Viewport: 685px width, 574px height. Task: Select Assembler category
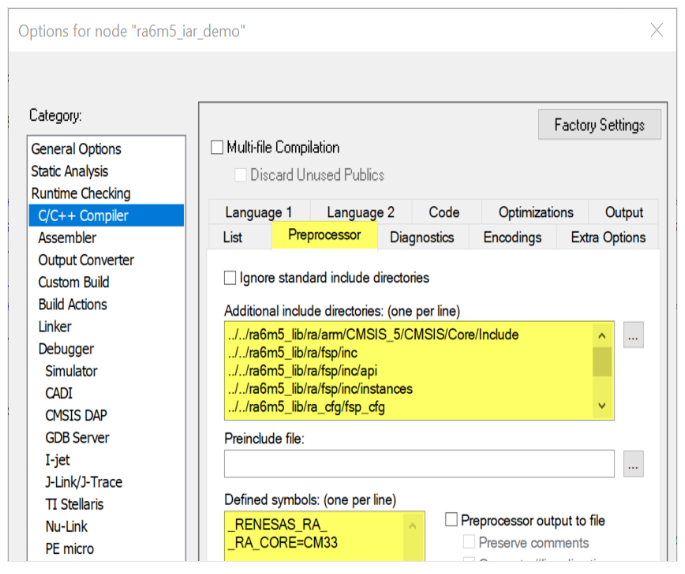[67, 238]
